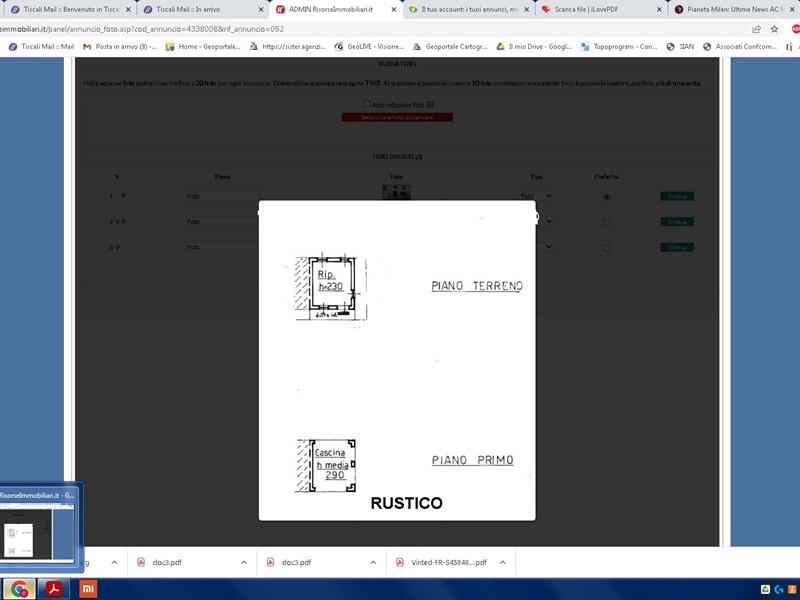Viewport: 800px width, 600px height.
Task: Open Adobe Acrobat from the taskbar
Action: click(x=52, y=588)
